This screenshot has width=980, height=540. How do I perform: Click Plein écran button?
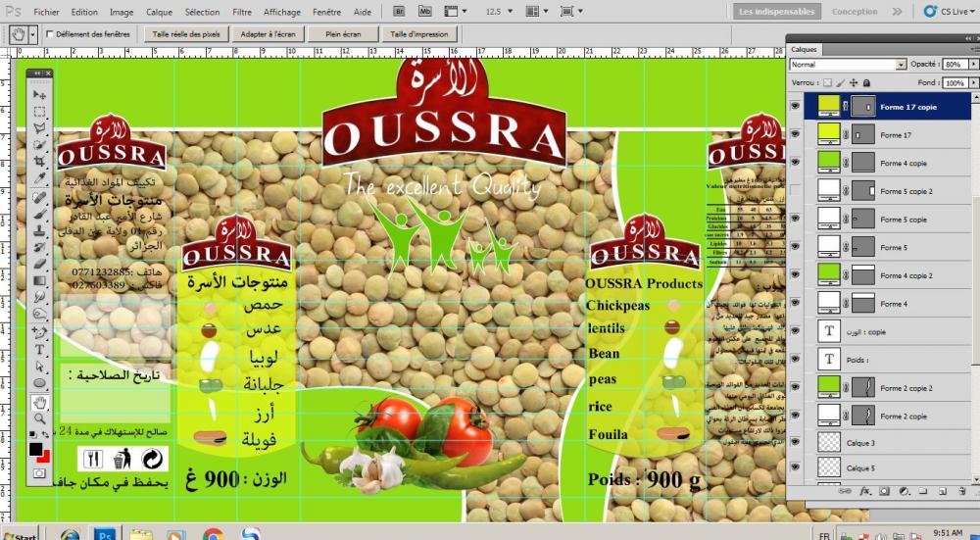coord(343,34)
